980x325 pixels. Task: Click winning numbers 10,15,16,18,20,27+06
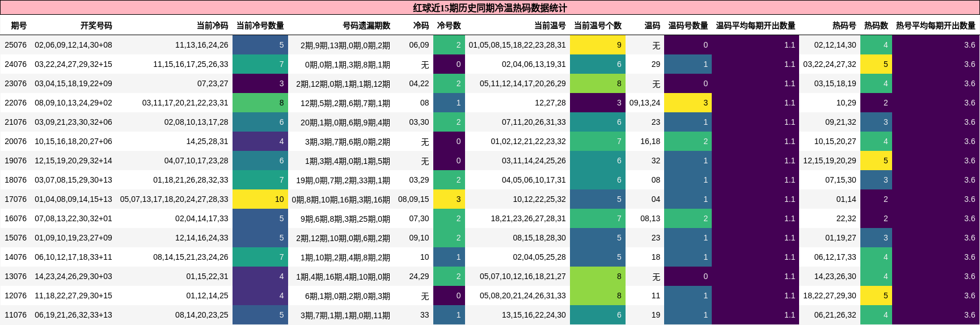[x=73, y=141]
